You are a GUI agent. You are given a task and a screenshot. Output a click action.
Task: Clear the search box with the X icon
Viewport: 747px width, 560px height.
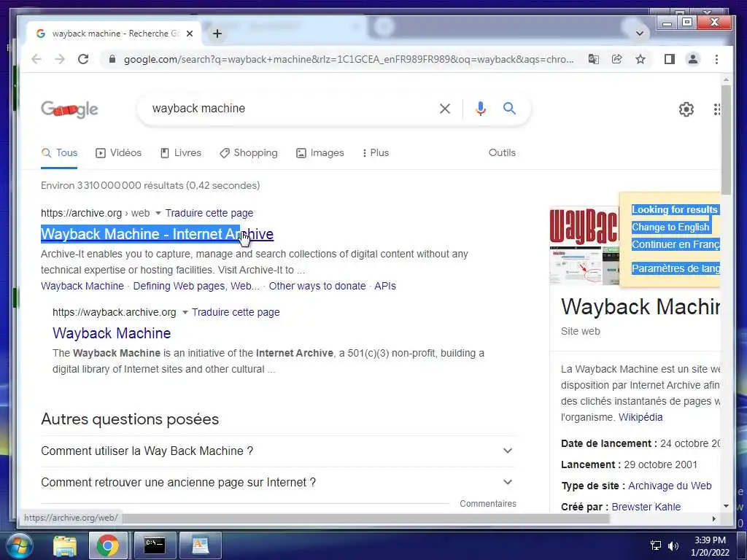[x=445, y=109]
